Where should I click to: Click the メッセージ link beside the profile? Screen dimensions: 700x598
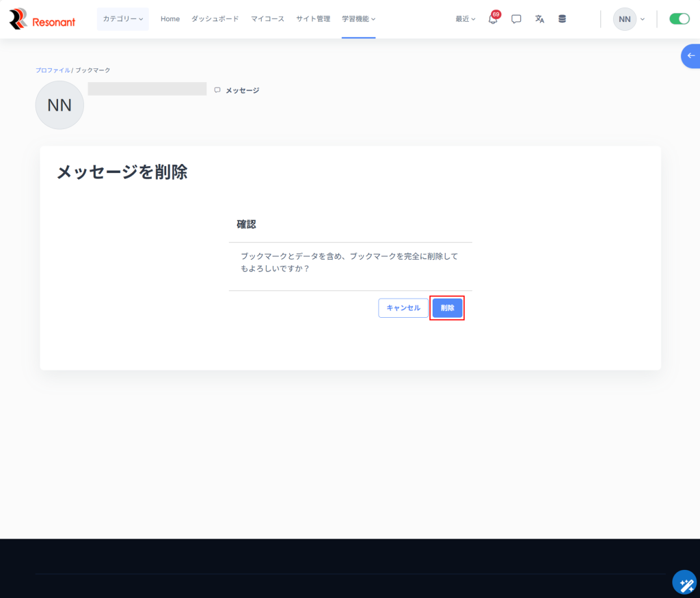(241, 90)
